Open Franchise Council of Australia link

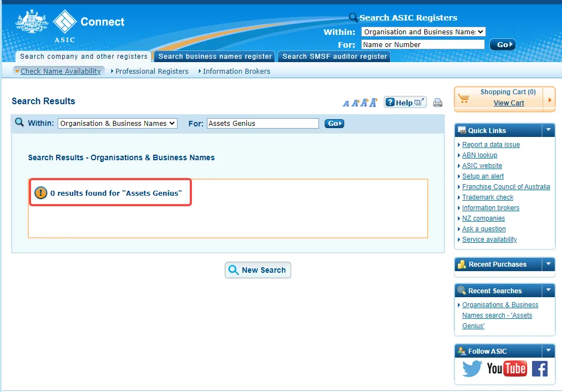click(506, 187)
